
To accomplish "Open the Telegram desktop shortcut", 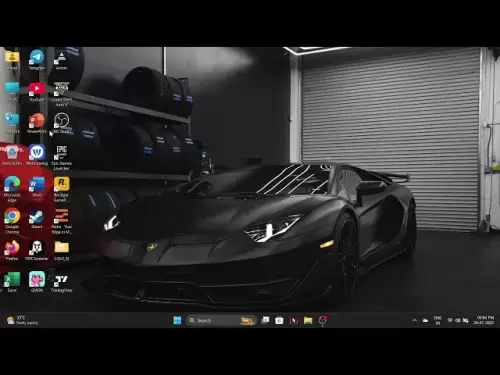I will 37,60.
